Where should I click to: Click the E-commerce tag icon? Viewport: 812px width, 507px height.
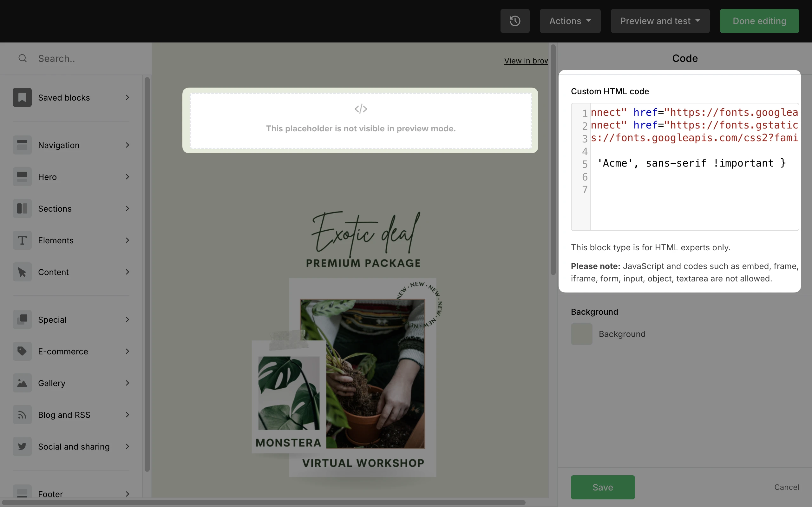click(x=22, y=351)
